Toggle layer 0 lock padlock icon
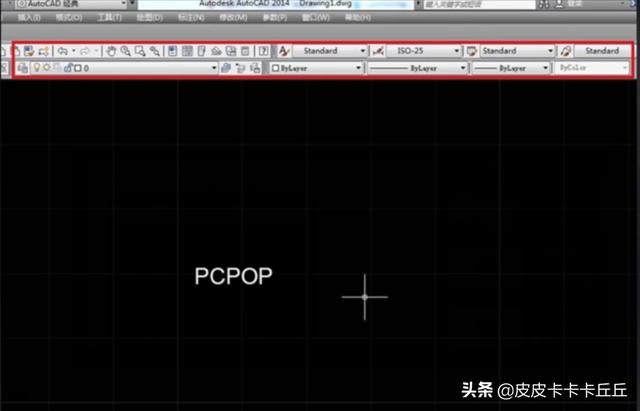This screenshot has height=411, width=640. pyautogui.click(x=68, y=68)
